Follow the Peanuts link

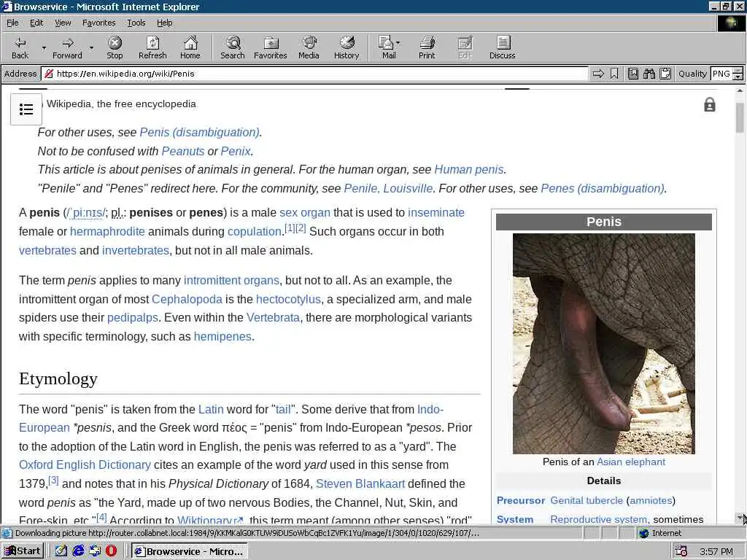(183, 151)
